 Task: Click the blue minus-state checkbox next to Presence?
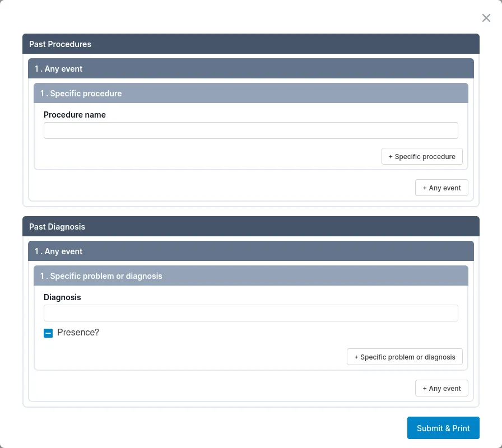coord(48,333)
